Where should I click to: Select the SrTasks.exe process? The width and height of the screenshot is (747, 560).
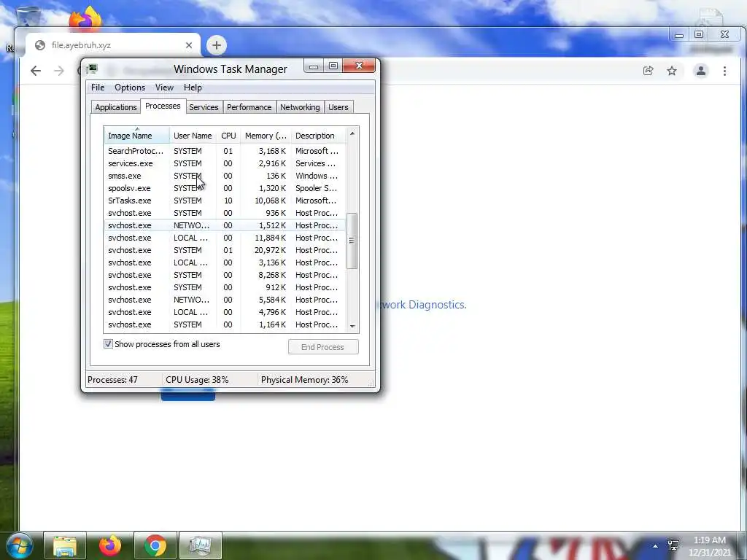point(225,201)
